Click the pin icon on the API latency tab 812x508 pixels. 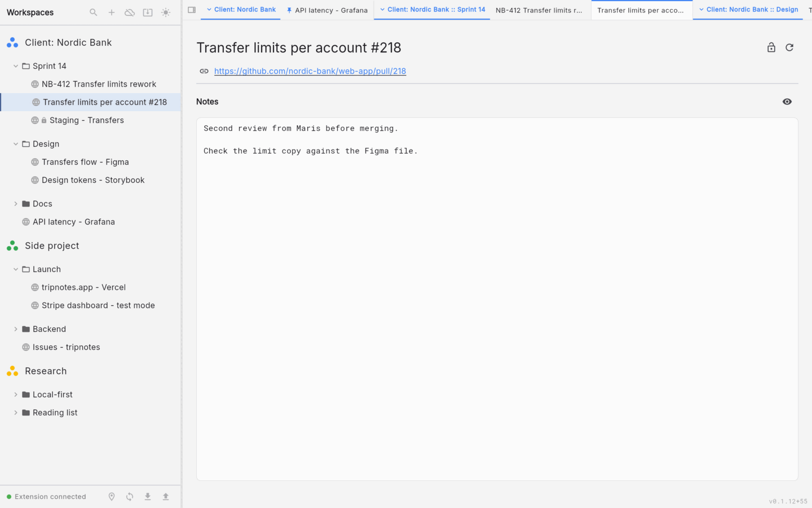289,10
